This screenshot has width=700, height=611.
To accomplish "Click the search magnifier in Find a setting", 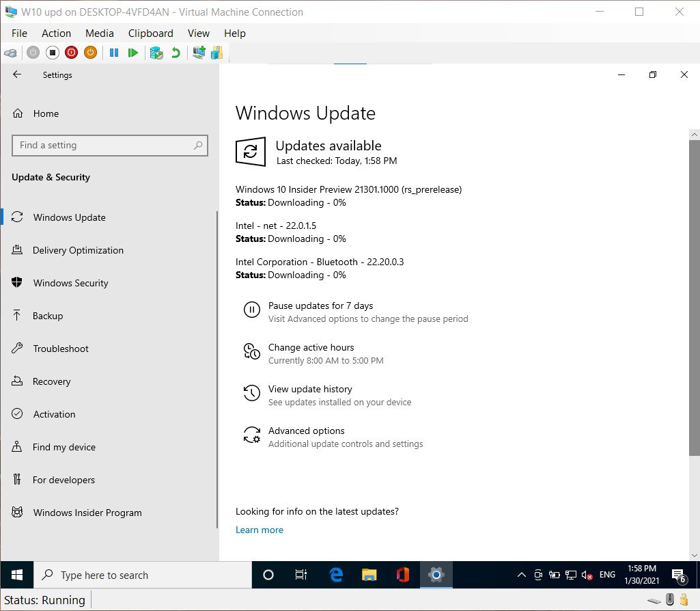I will (198, 145).
